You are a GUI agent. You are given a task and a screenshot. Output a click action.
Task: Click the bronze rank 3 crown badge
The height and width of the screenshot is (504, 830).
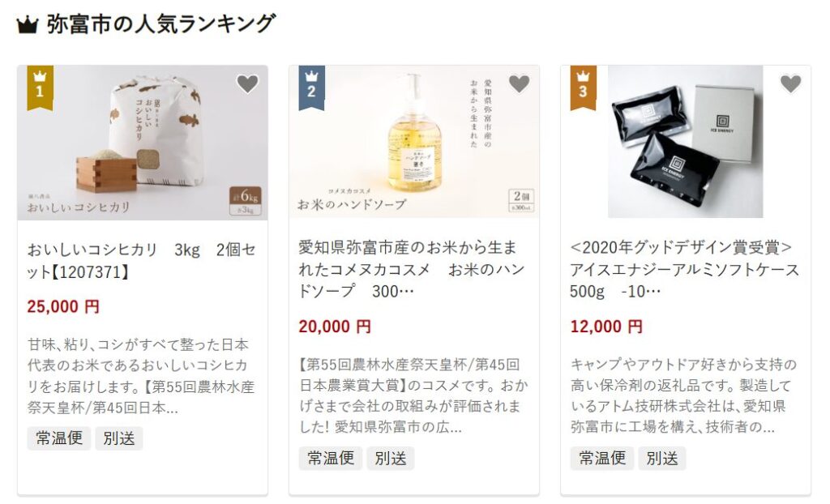click(x=583, y=88)
